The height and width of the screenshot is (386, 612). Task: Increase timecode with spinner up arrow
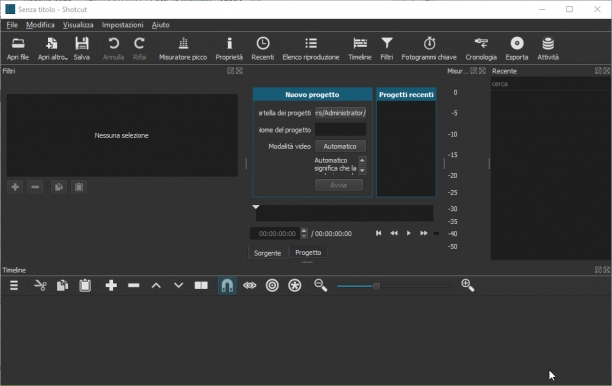304,231
